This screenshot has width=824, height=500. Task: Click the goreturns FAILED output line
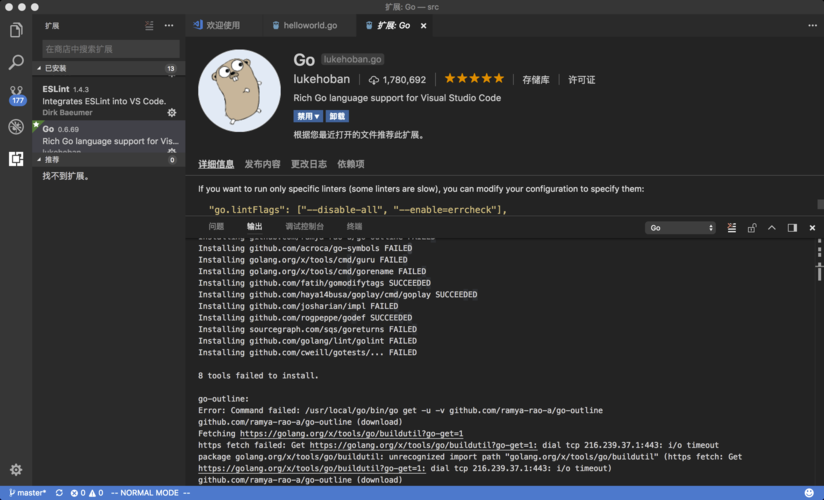coord(307,330)
